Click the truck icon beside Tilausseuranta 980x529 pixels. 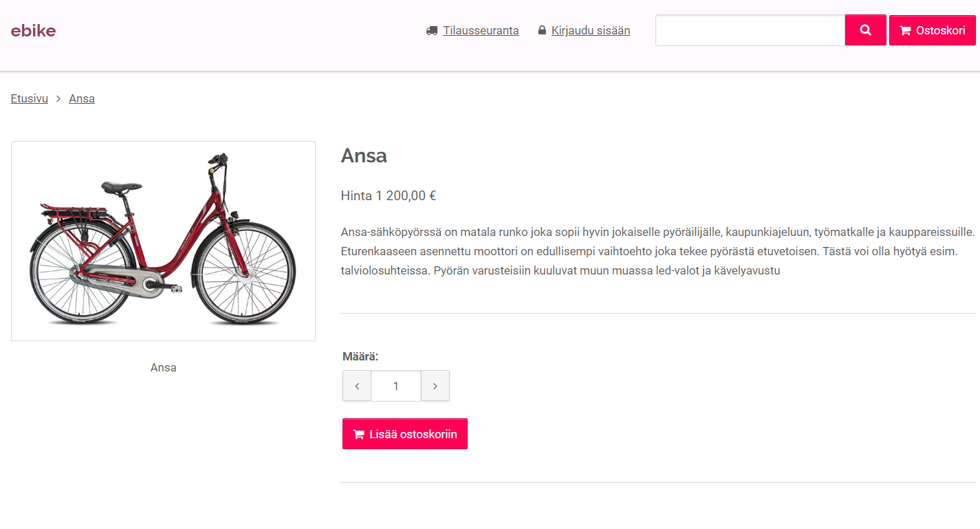(x=432, y=30)
